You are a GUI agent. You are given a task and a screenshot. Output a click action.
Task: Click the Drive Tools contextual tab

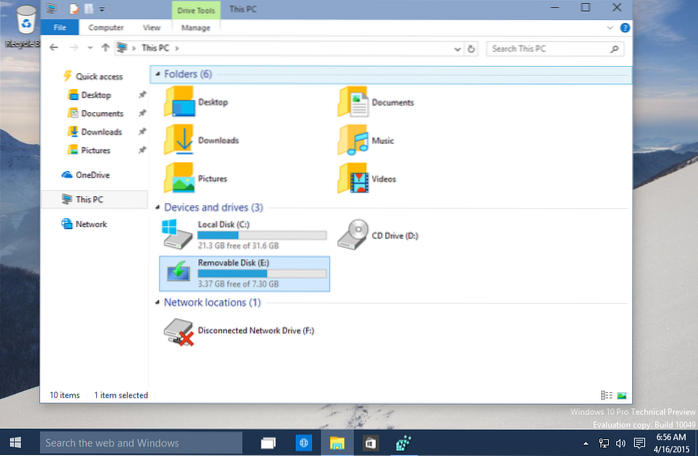pyautogui.click(x=196, y=10)
